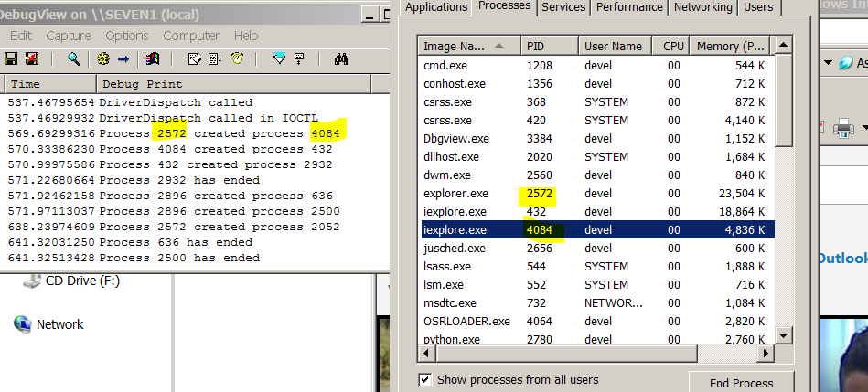The width and height of the screenshot is (868, 392).
Task: Enable Capture Kernel gear icon
Action: pyautogui.click(x=102, y=58)
